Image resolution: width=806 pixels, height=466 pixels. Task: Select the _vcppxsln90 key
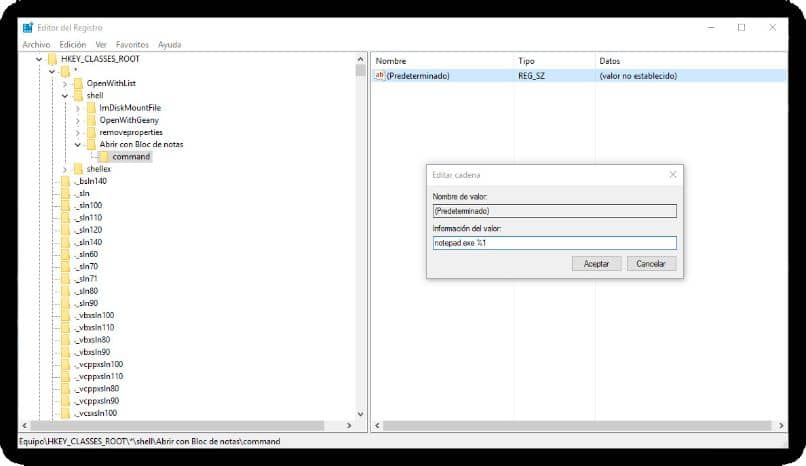pyautogui.click(x=97, y=401)
